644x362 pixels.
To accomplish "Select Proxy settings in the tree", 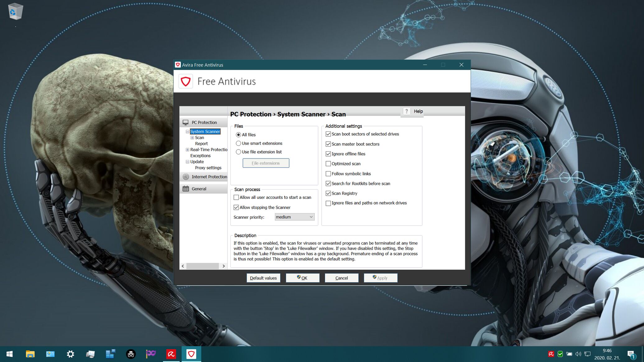I will [x=208, y=168].
